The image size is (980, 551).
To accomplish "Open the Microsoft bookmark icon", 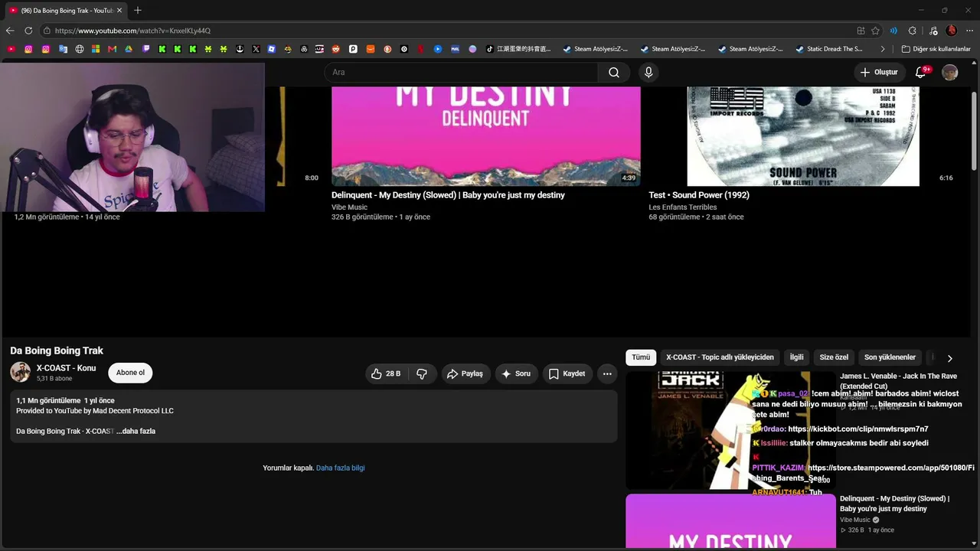I will tap(96, 49).
